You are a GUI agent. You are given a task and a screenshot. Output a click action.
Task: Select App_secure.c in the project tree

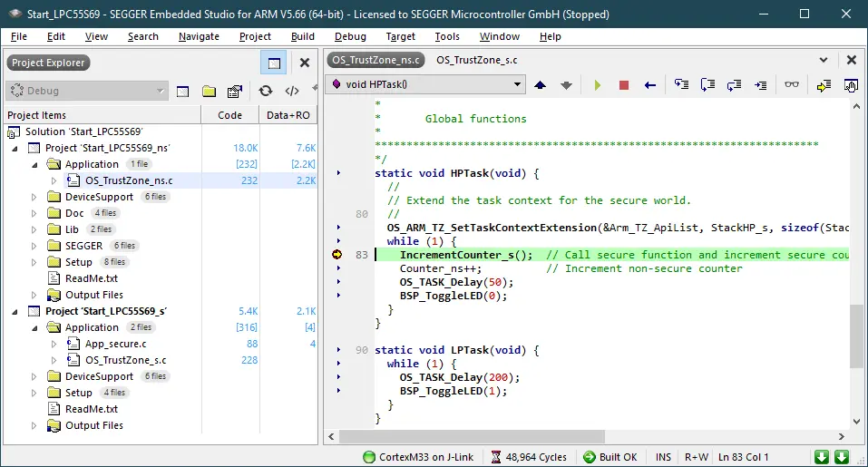point(115,344)
